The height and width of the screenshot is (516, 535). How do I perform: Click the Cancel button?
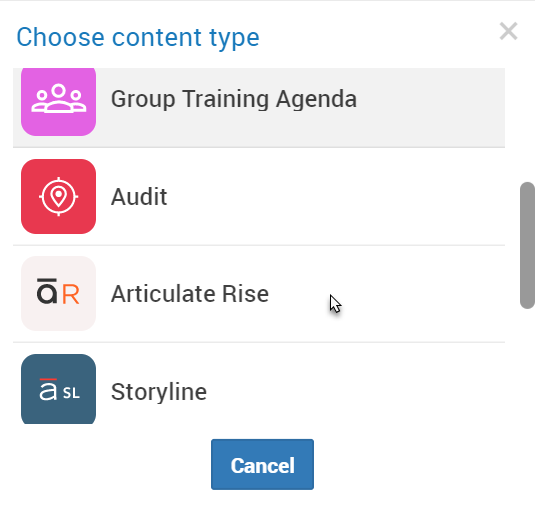tap(262, 464)
